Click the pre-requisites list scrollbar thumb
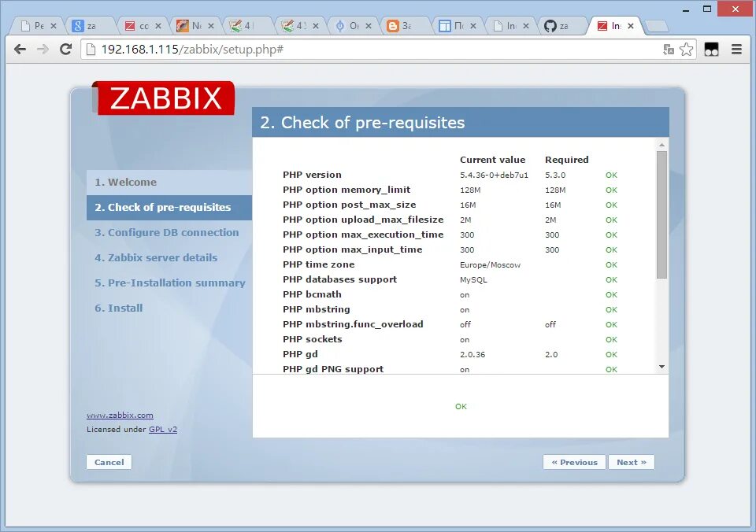756x532 pixels. click(x=662, y=215)
